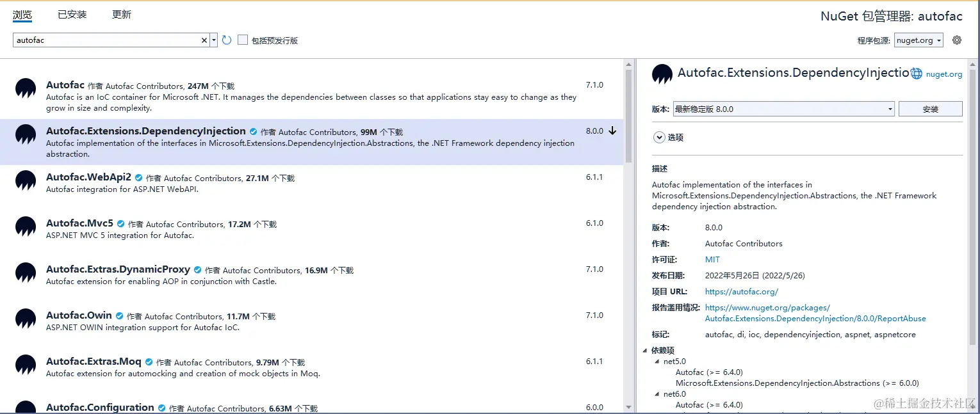Image resolution: width=980 pixels, height=414 pixels.
Task: Open the https://autofac.org/ project URL
Action: pos(742,292)
